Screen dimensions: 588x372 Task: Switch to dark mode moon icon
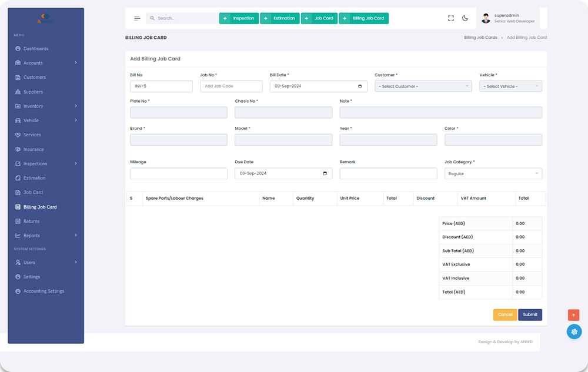point(465,18)
